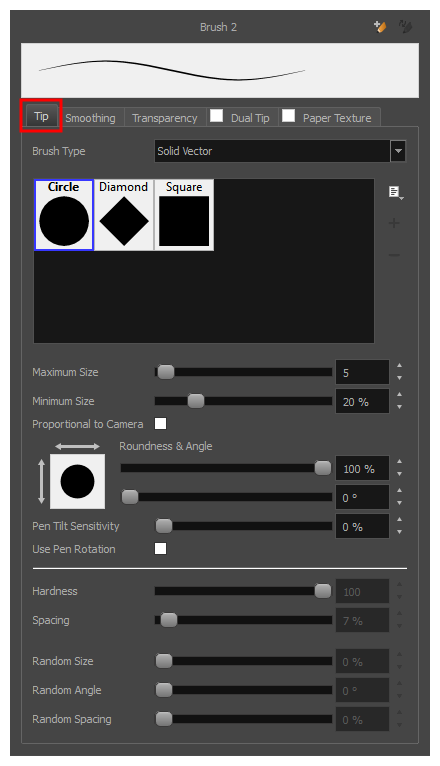Switch to the Smoothing tab
The image size is (440, 766).
point(90,118)
